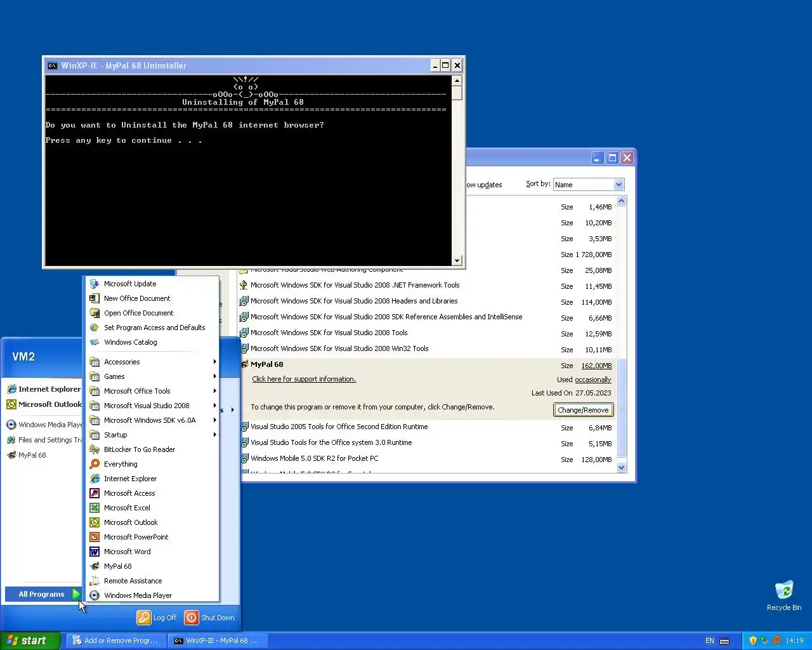
Task: Click the system tray clock showing 14:19
Action: 794,640
